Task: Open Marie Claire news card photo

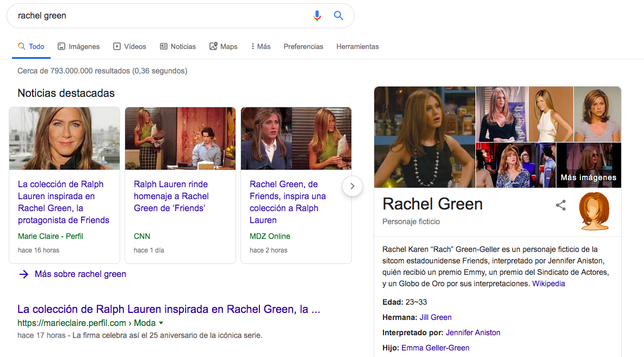Action: tap(65, 138)
